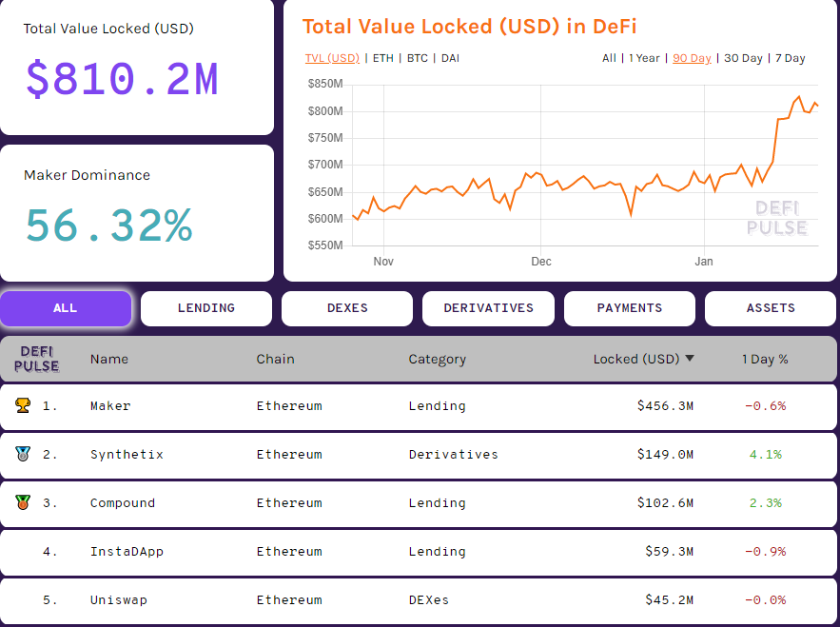Select the 90 Day time range
840x627 pixels.
click(x=692, y=58)
